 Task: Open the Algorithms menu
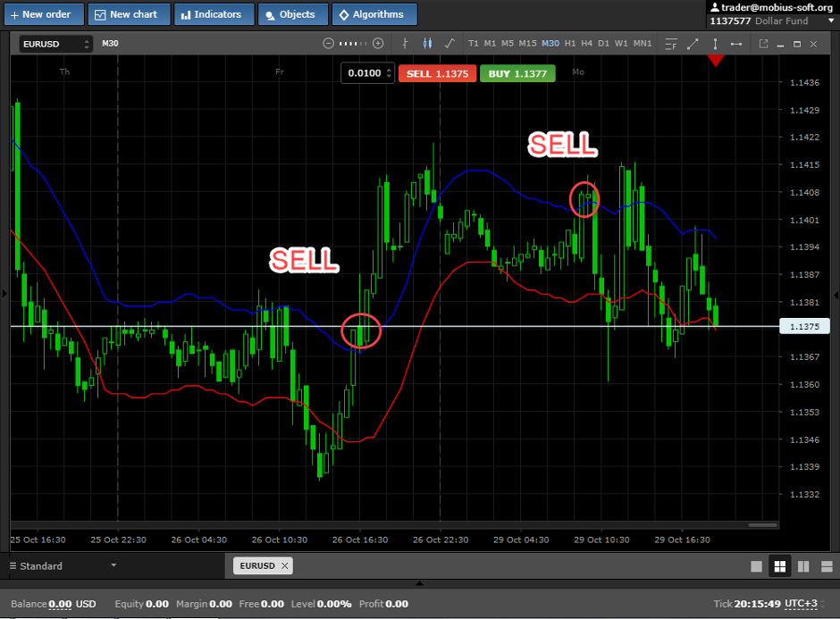374,14
